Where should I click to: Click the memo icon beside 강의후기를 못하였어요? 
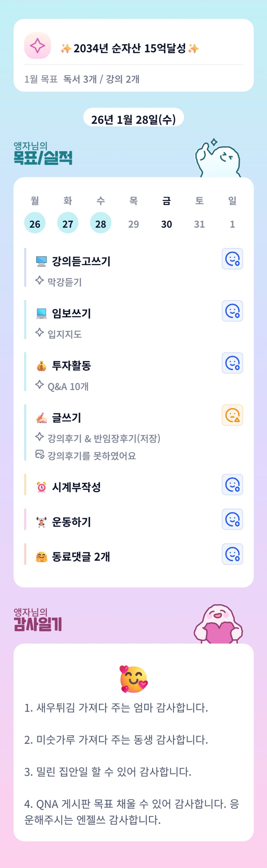coord(40,455)
